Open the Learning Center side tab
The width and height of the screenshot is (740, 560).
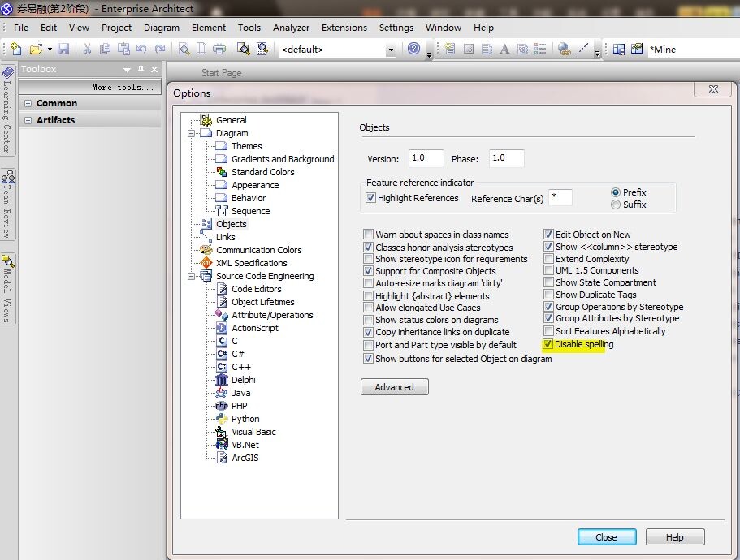tap(7, 110)
